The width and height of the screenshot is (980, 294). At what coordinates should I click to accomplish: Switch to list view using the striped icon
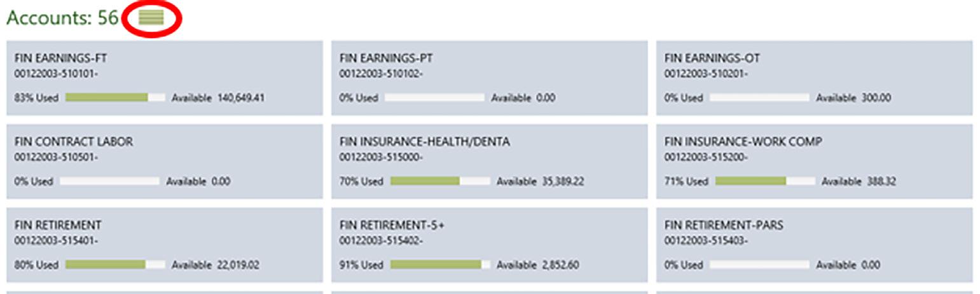(151, 18)
